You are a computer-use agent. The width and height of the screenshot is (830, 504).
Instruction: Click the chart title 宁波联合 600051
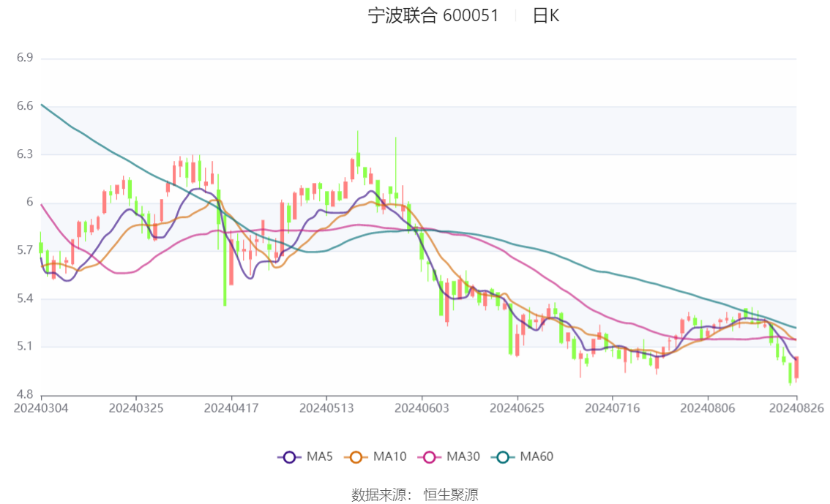pyautogui.click(x=433, y=16)
